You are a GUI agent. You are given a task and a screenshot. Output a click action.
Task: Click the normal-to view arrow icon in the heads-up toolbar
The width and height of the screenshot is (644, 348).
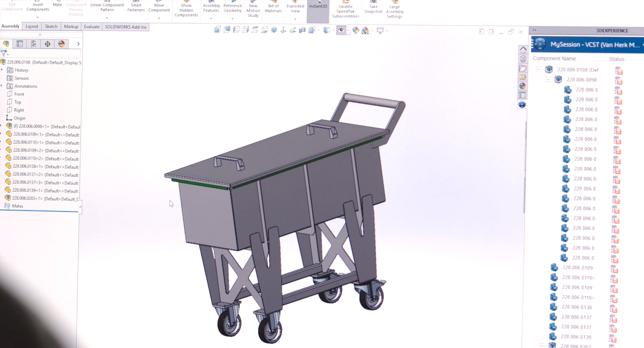[x=283, y=30]
